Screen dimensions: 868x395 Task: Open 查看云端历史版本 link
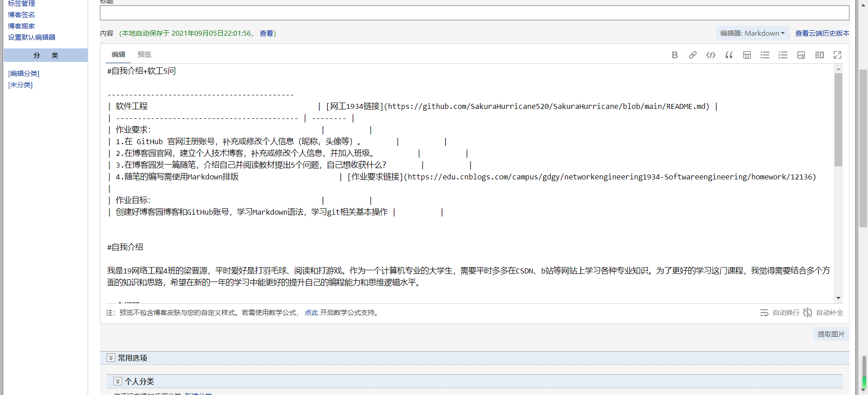pos(822,33)
